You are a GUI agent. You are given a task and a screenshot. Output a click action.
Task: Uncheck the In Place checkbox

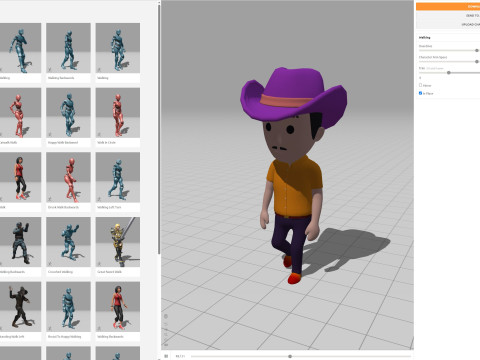pos(420,93)
